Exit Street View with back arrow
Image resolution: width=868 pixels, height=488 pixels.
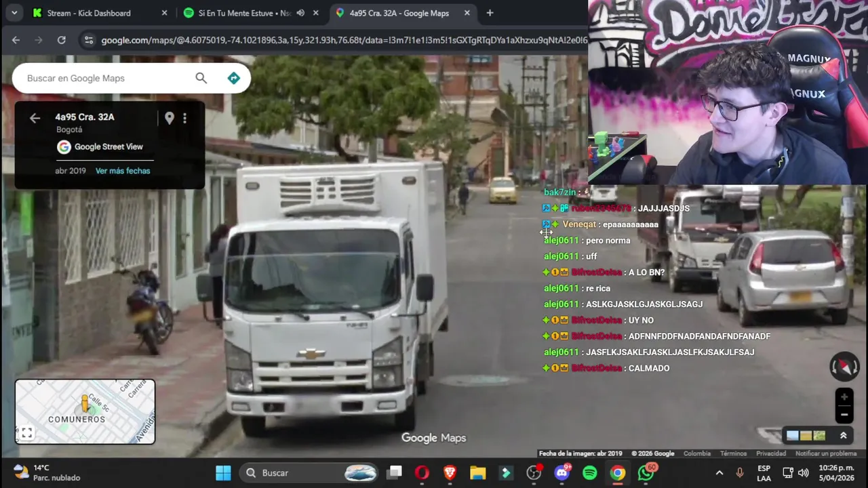(35, 118)
